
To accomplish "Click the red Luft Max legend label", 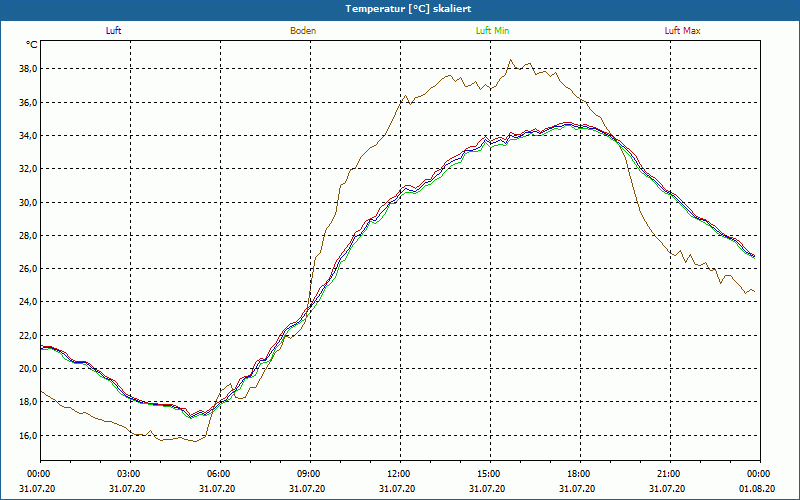I will coord(682,31).
